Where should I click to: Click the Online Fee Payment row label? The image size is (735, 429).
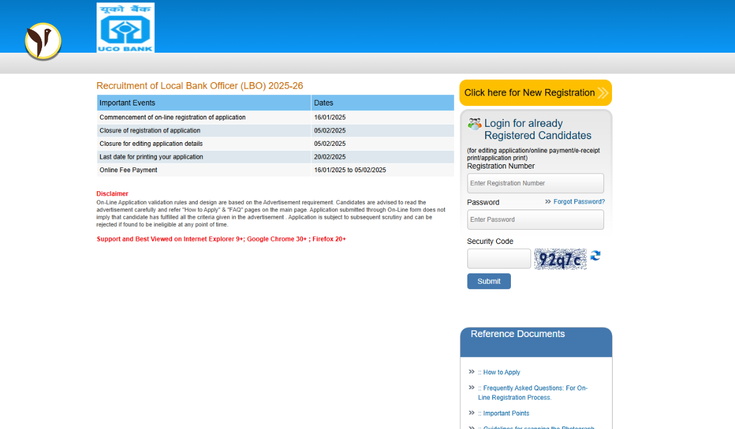(128, 170)
